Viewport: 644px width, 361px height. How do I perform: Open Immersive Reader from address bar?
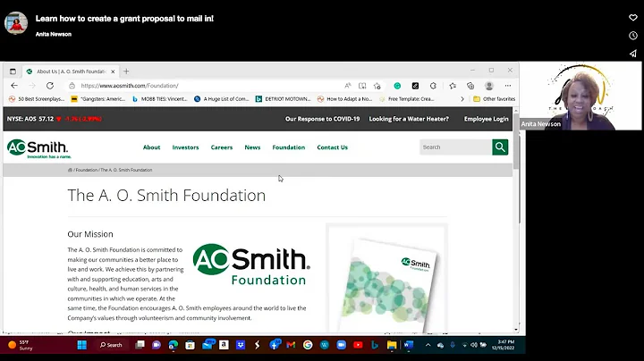point(362,86)
